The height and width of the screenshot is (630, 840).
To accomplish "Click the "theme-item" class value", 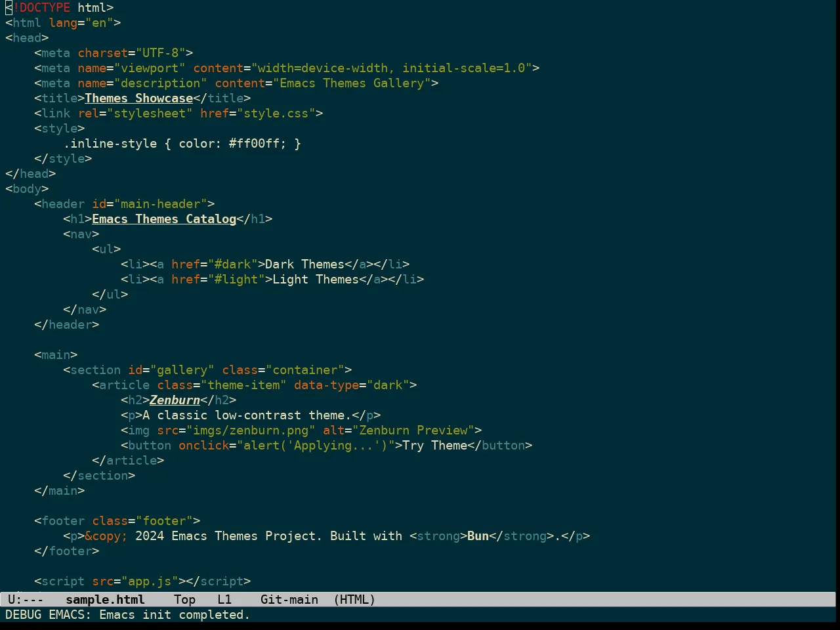I will (243, 385).
